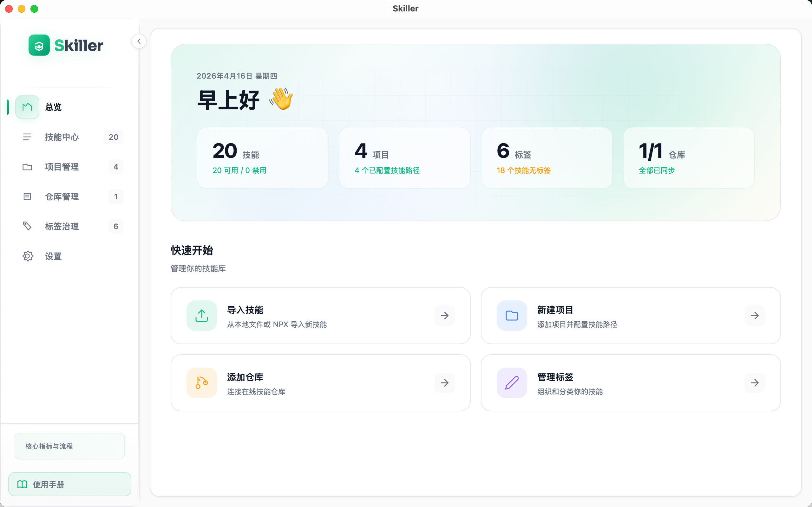812x507 pixels.
Task: Click the 18 个技能无标签 warning text
Action: point(523,170)
